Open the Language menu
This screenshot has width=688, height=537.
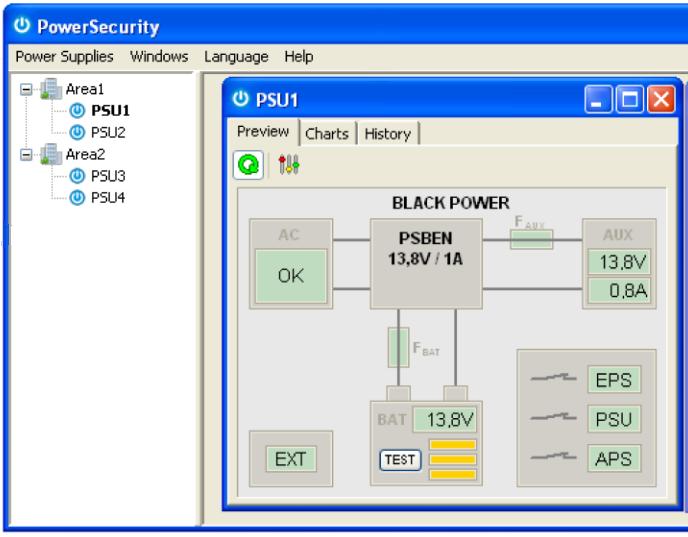click(x=236, y=57)
